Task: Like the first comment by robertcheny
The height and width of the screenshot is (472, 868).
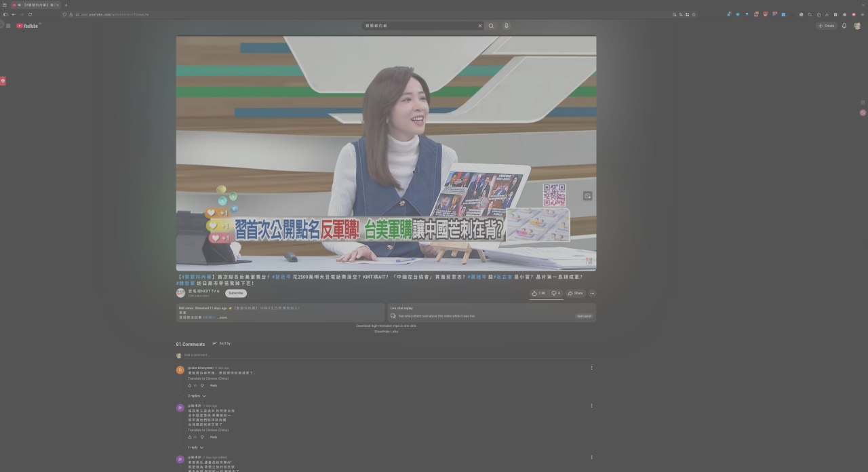Action: pyautogui.click(x=190, y=385)
